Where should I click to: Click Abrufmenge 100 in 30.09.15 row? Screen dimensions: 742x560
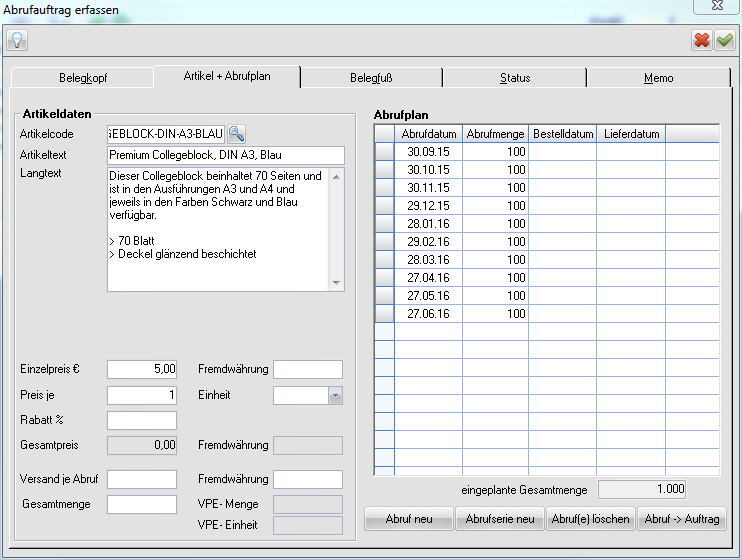(495, 152)
